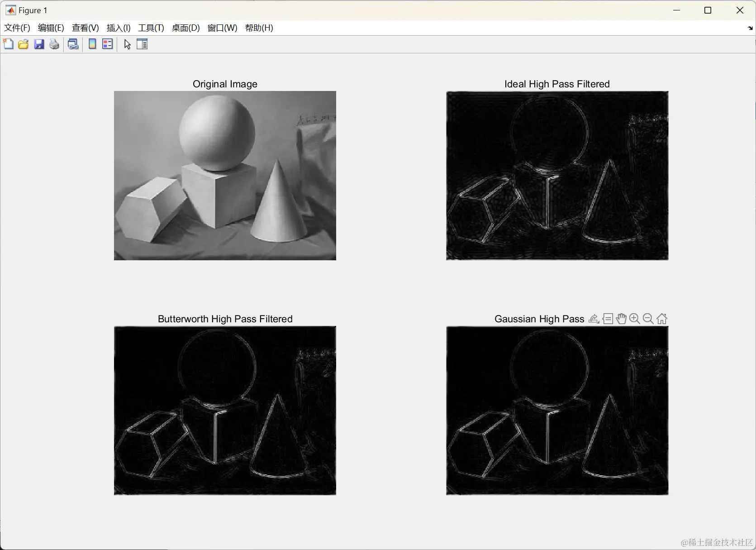Open the Property Inspector icon
This screenshot has height=550, width=756.
[x=142, y=44]
